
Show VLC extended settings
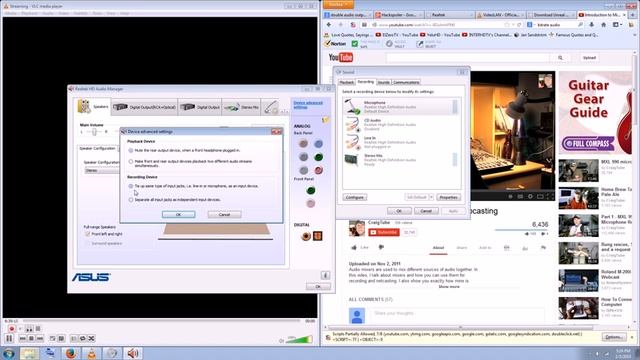click(x=61, y=338)
